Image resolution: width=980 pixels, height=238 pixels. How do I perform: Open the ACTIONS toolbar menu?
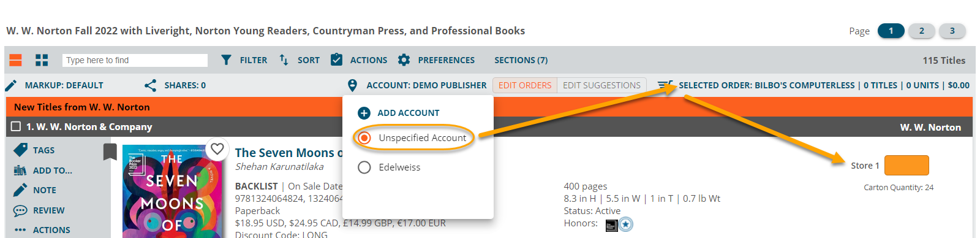pos(369,60)
